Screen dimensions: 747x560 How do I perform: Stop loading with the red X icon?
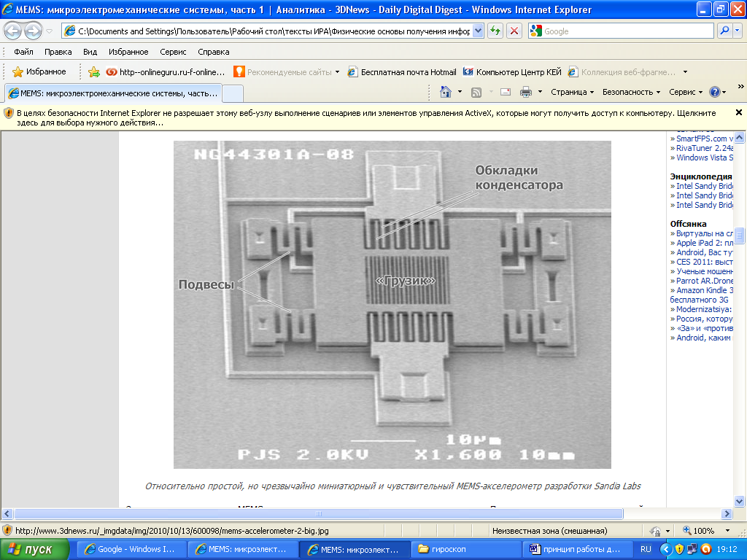[514, 31]
